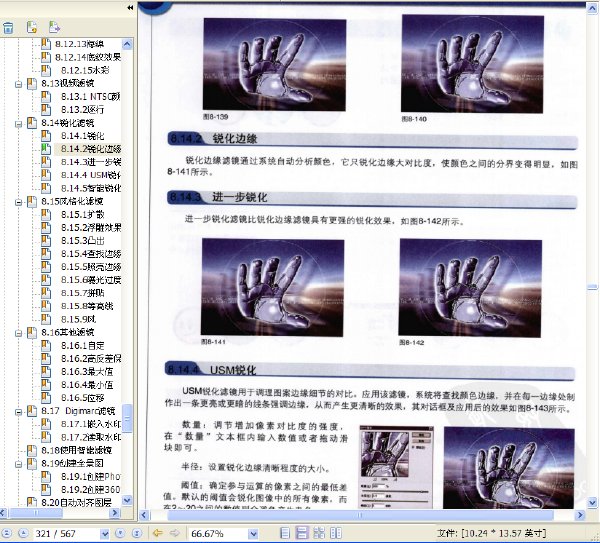Open bookmark 8.15.7拼贴
The width and height of the screenshot is (600, 543).
click(x=82, y=293)
